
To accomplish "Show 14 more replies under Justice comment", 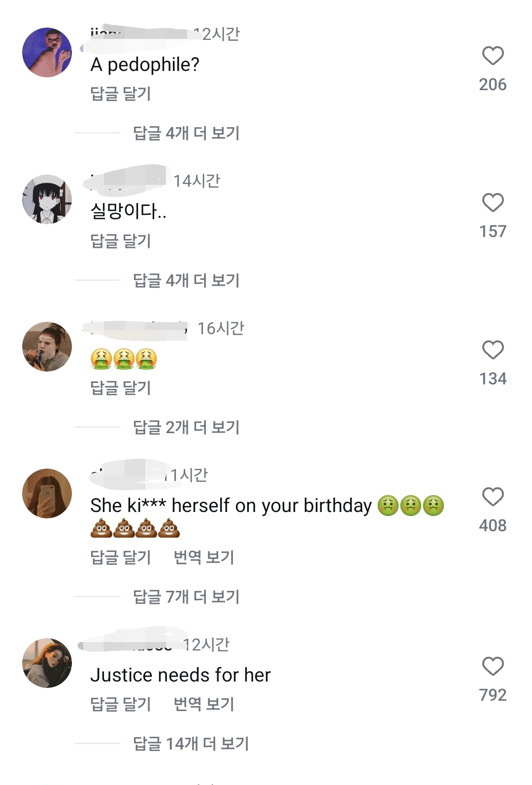I will 191,744.
